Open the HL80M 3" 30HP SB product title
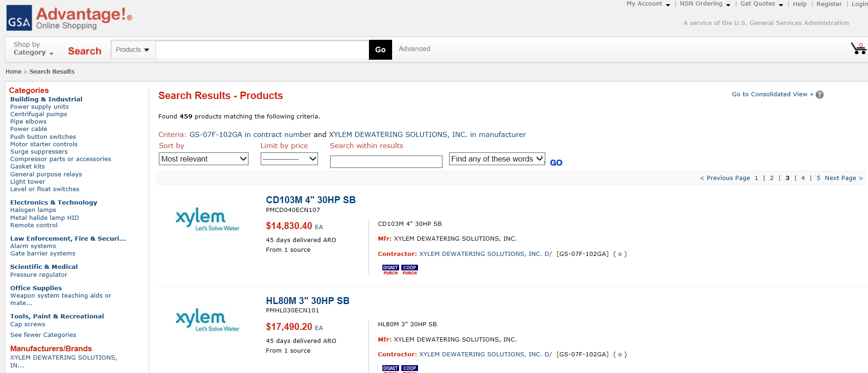The height and width of the screenshot is (373, 868). (x=307, y=301)
